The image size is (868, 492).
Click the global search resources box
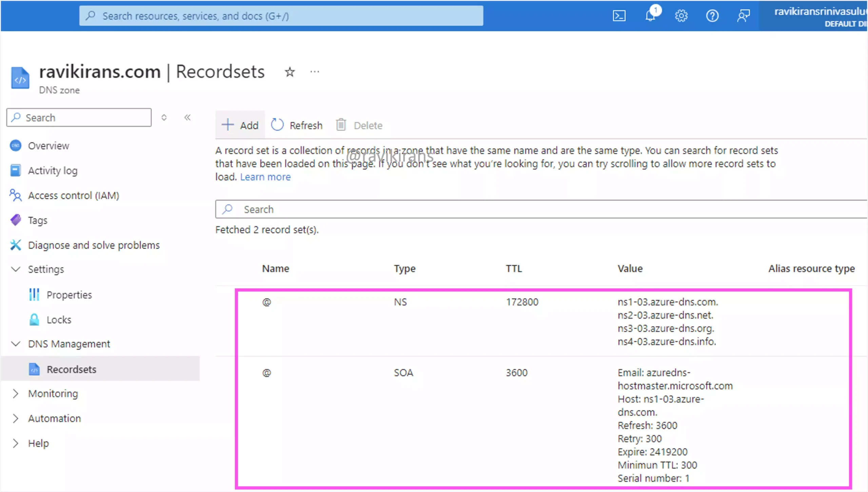pyautogui.click(x=281, y=16)
